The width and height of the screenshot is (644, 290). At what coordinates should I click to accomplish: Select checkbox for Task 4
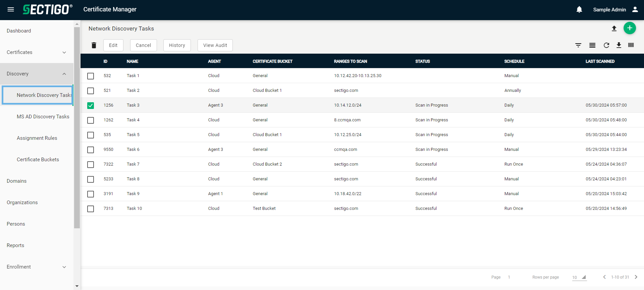pyautogui.click(x=91, y=120)
